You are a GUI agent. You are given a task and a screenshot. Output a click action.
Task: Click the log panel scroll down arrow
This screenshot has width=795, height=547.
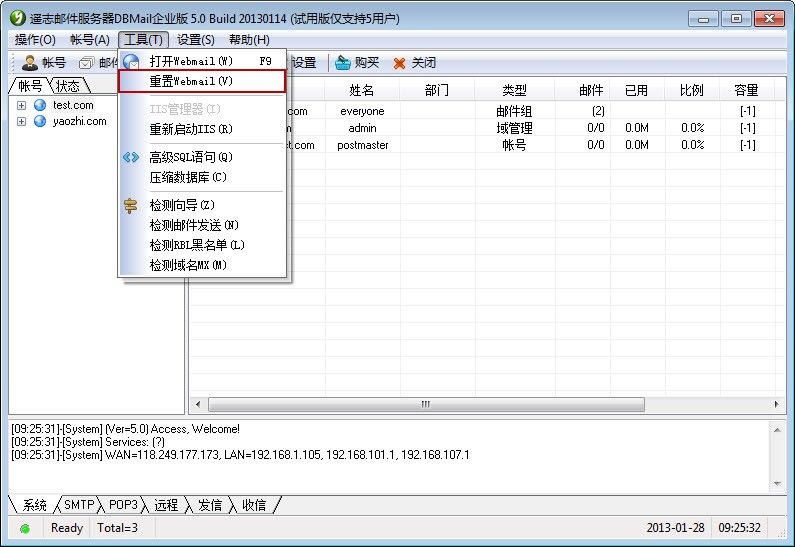tap(777, 484)
